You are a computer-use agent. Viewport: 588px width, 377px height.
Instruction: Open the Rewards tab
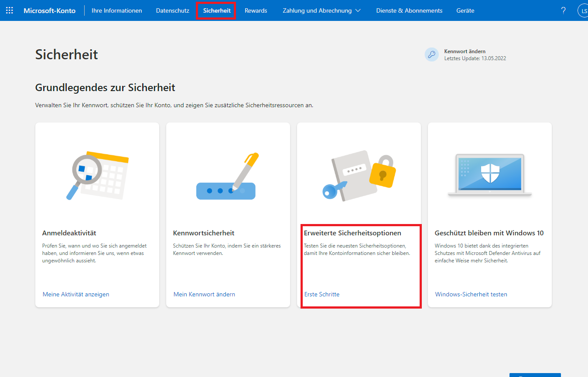coord(256,10)
